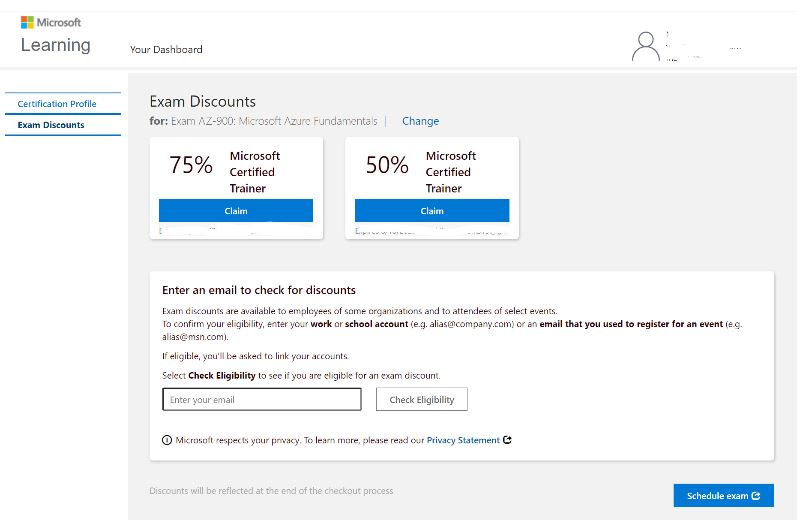Select the 75% discount card
802x529 pixels.
(236, 188)
